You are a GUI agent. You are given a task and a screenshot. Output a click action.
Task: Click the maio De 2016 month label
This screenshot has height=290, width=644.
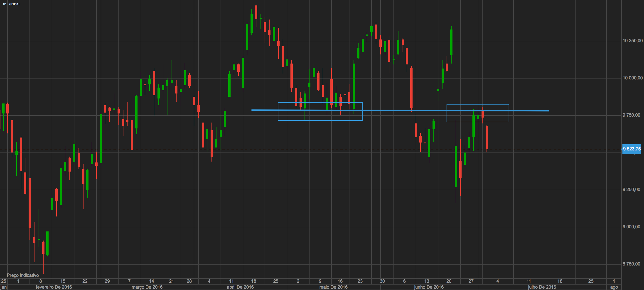pos(333,287)
